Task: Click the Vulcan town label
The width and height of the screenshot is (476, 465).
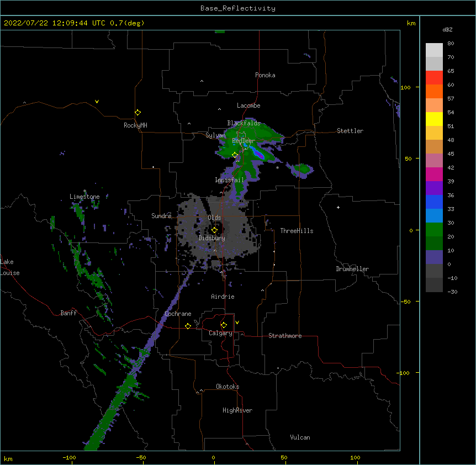Action: [300, 437]
